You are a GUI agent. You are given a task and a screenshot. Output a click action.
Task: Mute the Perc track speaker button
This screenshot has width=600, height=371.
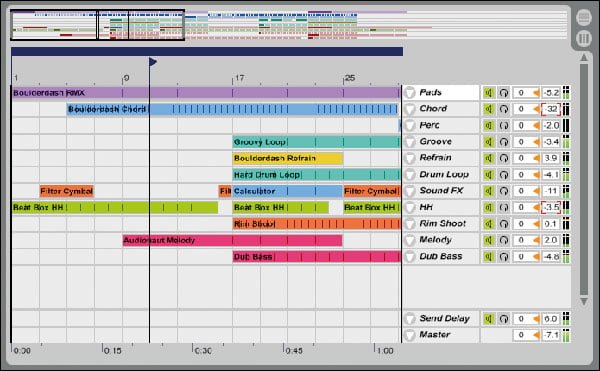tap(489, 125)
